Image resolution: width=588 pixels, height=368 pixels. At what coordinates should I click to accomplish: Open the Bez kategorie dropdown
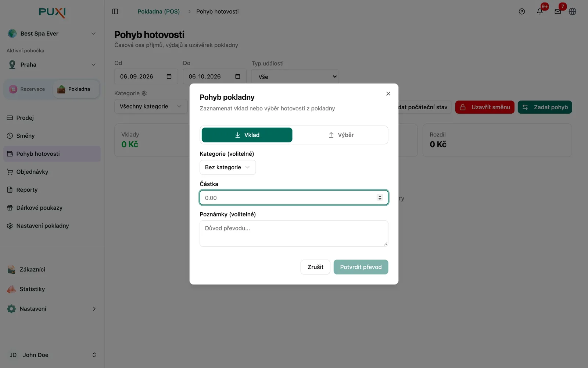(x=228, y=167)
